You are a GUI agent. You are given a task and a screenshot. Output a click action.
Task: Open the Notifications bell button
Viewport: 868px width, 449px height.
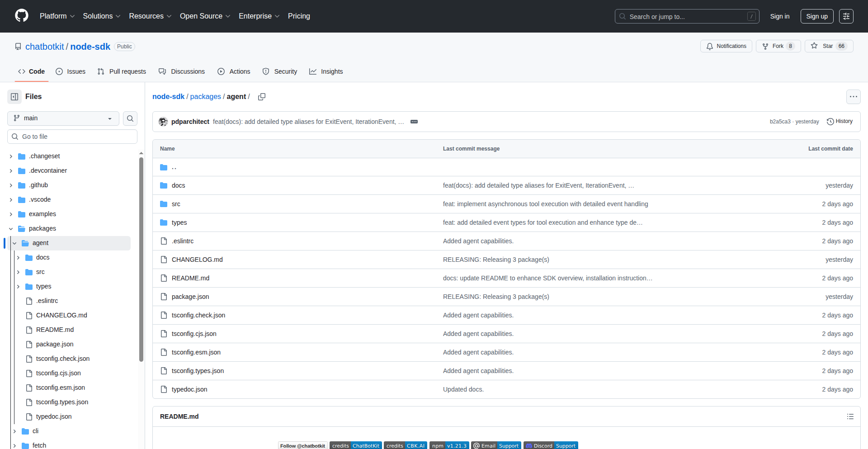[726, 46]
